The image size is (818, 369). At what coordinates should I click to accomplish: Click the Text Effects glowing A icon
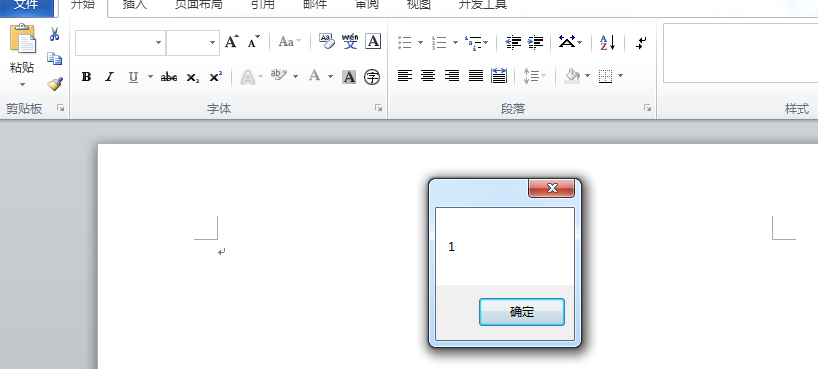248,77
